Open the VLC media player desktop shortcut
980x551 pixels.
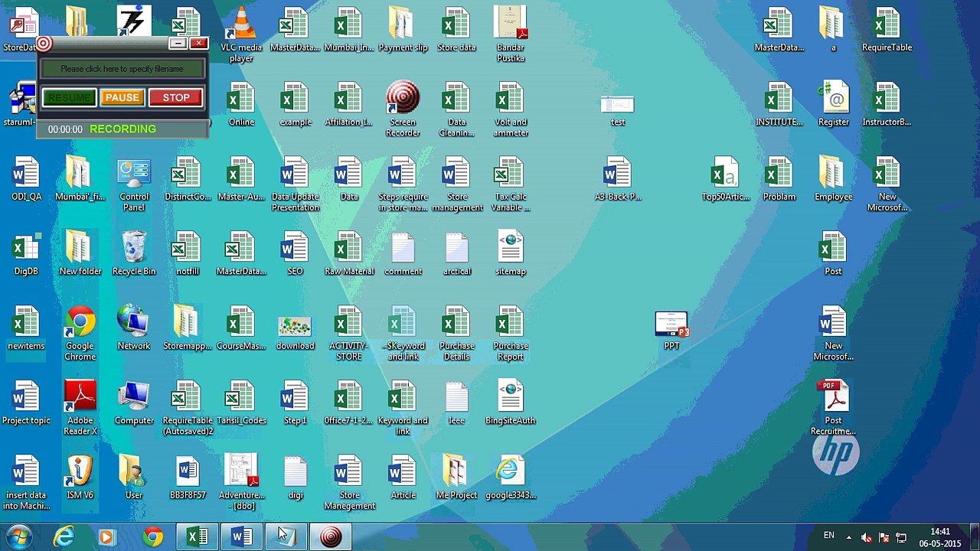[241, 35]
